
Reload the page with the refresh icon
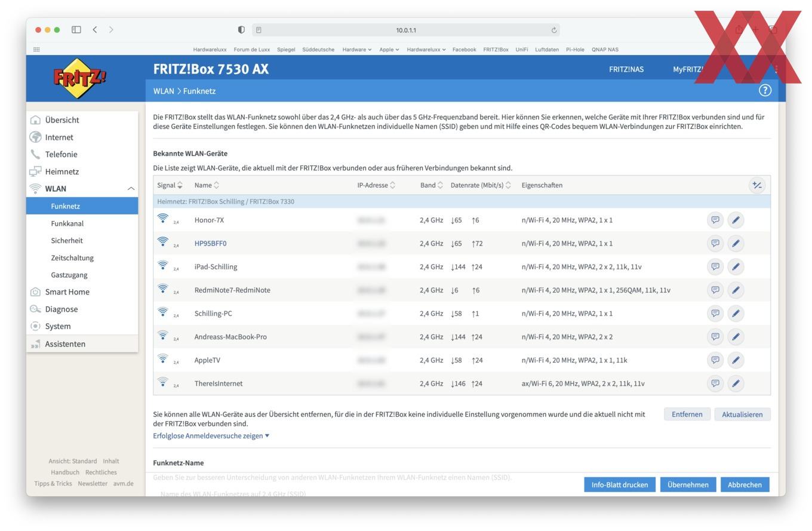pyautogui.click(x=554, y=30)
